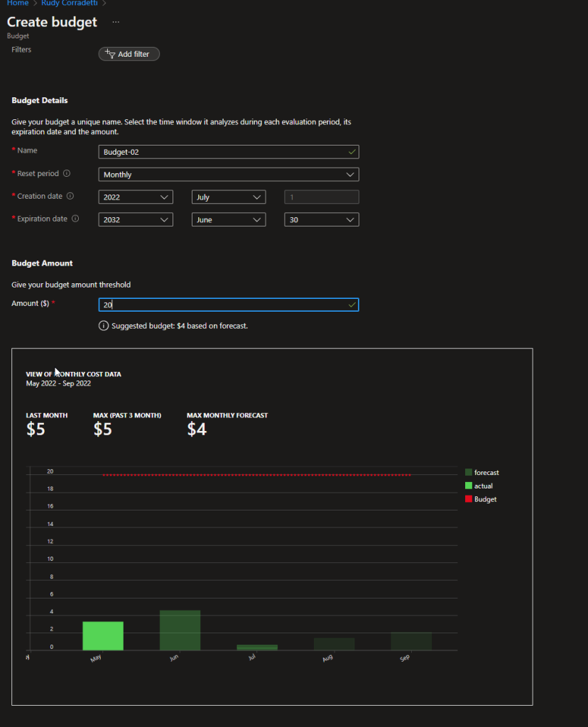Viewport: 588px width, 727px height.
Task: Click the 'Reset period' field label
Action: [38, 173]
